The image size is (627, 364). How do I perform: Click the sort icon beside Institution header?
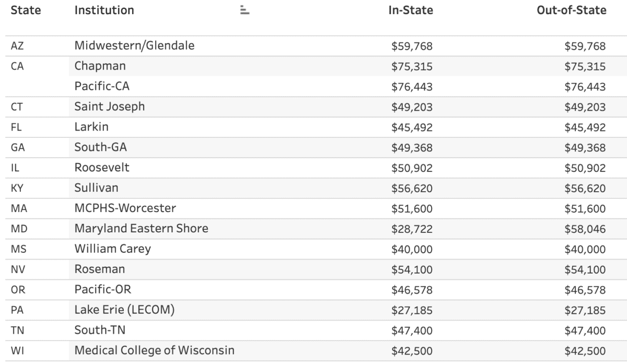243,10
